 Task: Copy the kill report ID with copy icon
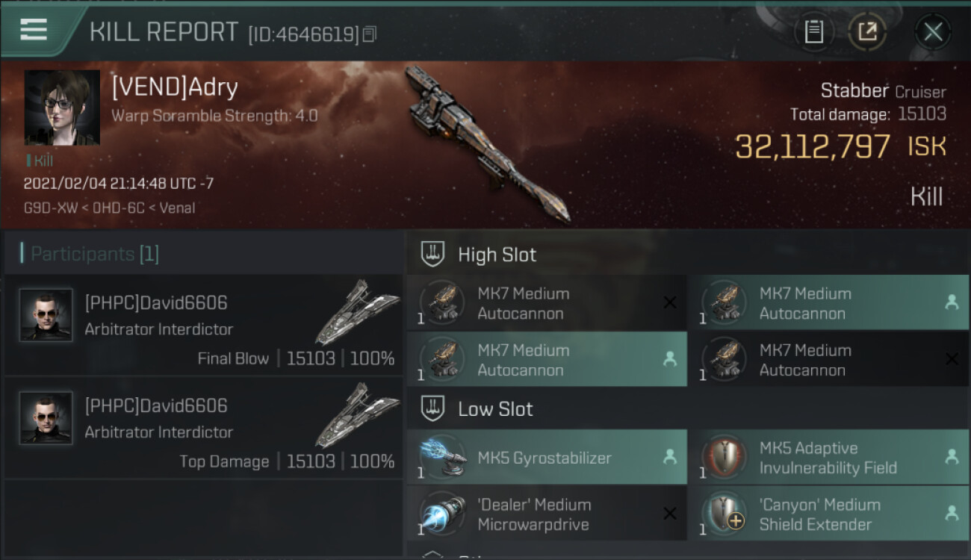point(370,34)
